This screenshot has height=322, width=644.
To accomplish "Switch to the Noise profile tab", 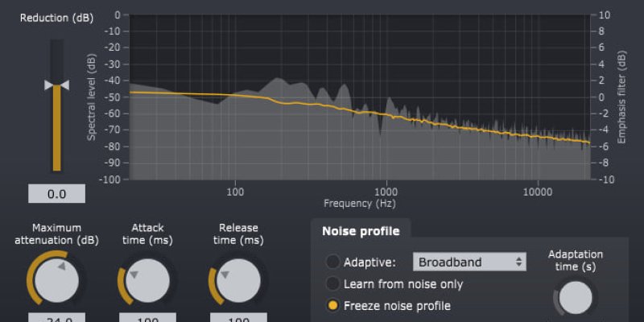I will pyautogui.click(x=360, y=231).
